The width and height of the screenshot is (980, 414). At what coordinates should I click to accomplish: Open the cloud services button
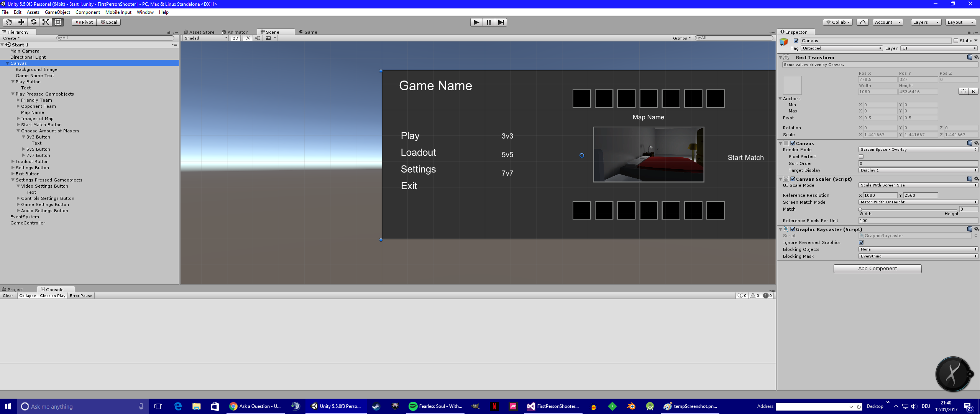[x=862, y=22]
